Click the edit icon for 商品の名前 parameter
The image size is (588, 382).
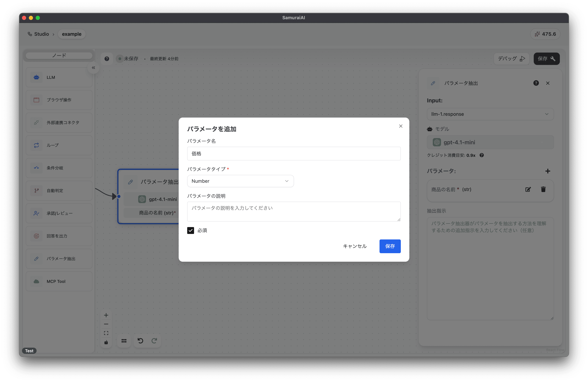[x=528, y=189]
